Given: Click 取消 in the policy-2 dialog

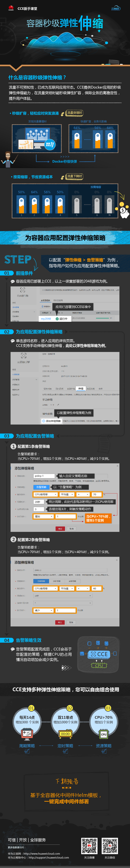Looking at the screenshot, I should click(x=71, y=622).
